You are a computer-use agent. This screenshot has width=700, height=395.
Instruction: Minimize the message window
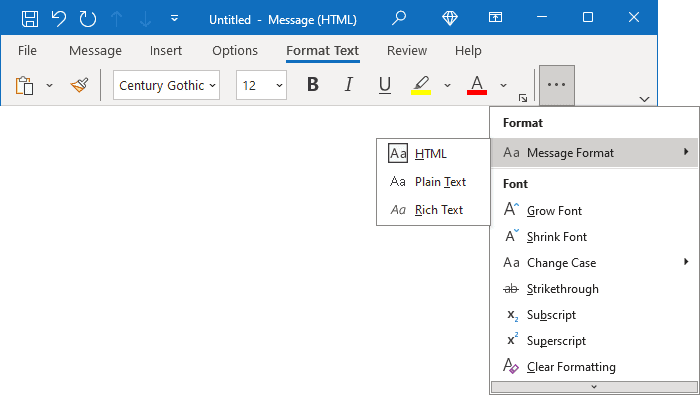[542, 17]
